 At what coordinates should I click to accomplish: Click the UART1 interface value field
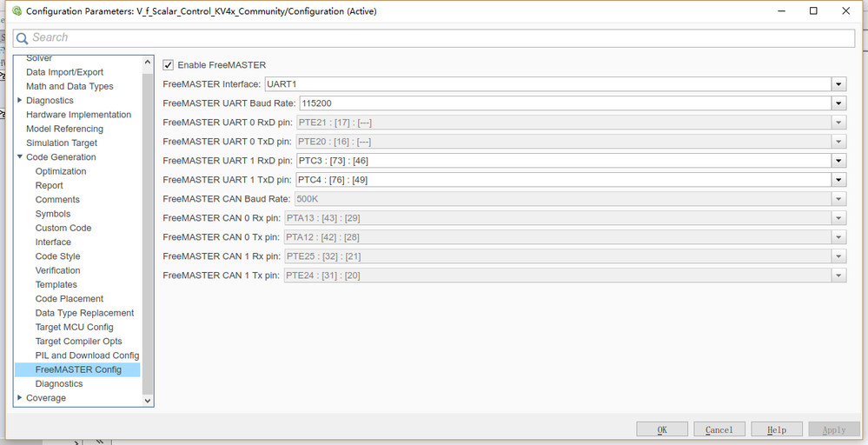pyautogui.click(x=548, y=84)
